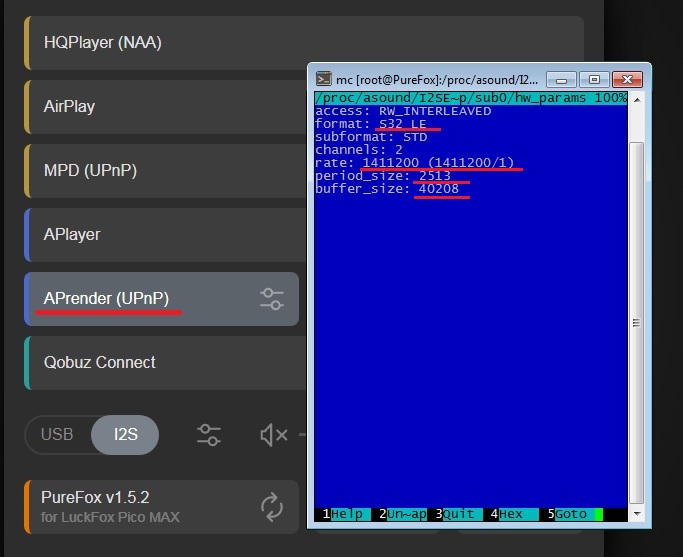Select the I2S output option
Viewport: 683px width, 557px height.
pos(125,435)
